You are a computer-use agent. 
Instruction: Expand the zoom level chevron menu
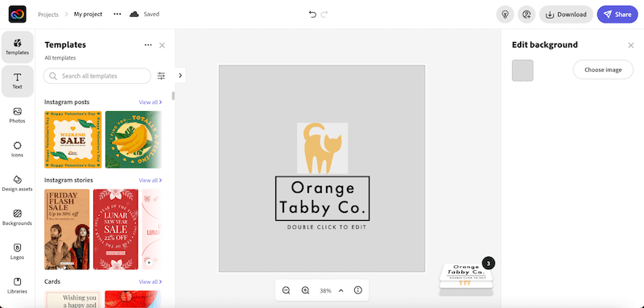pyautogui.click(x=341, y=290)
